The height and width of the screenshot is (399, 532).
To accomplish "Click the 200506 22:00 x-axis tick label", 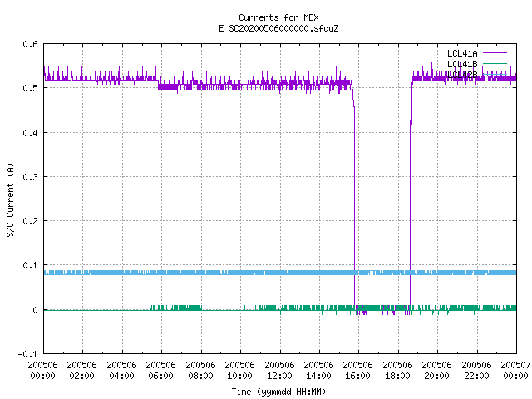I will [x=476, y=370].
